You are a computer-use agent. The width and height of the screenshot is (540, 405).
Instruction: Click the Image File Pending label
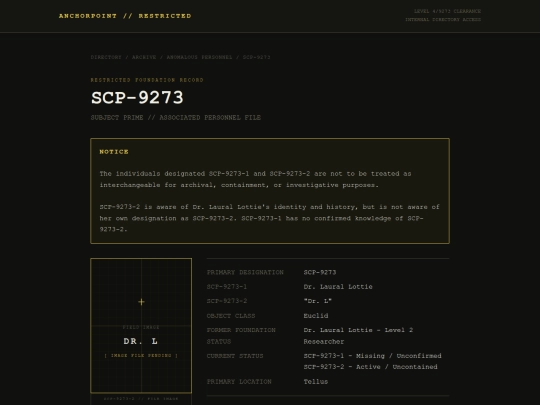click(141, 355)
